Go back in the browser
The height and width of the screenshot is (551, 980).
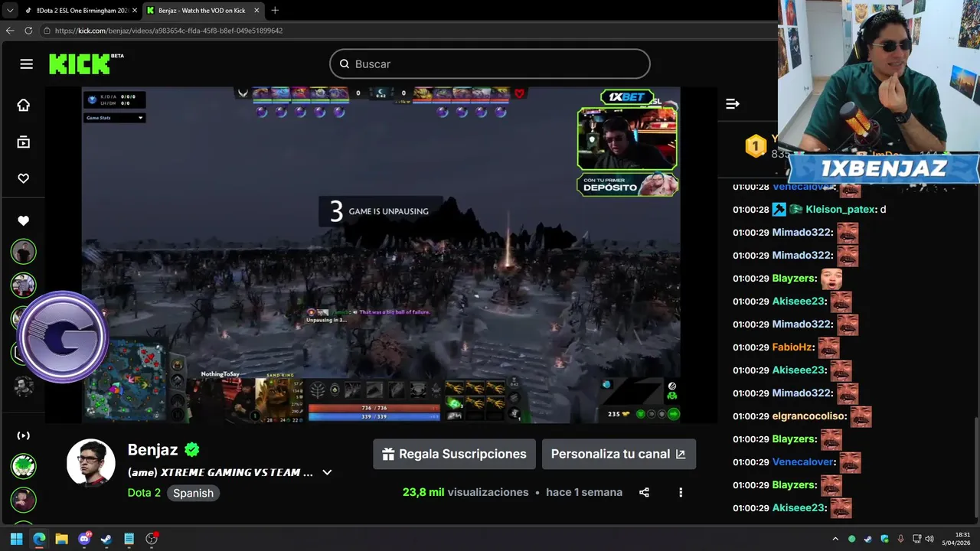tap(10, 31)
